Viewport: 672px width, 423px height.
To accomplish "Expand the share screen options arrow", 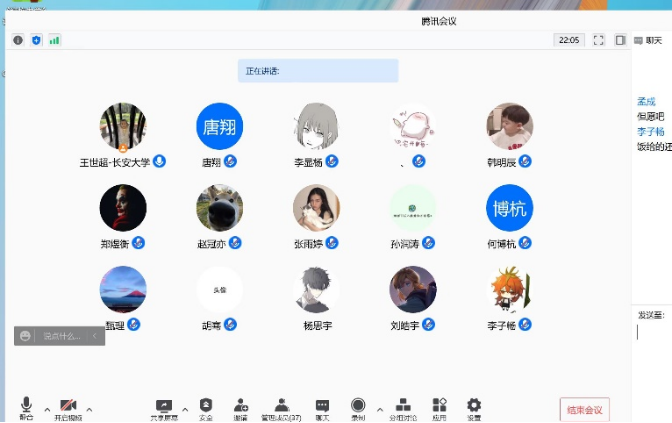I will (185, 409).
